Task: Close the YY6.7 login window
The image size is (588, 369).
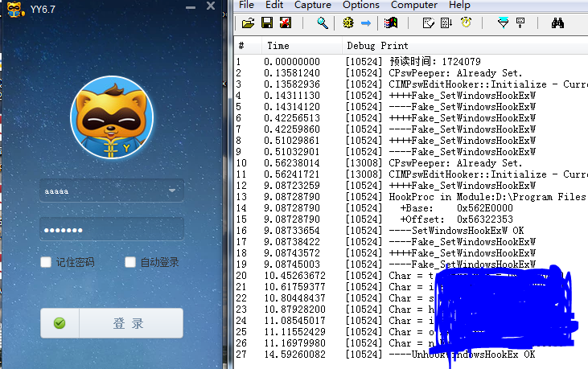Action: [211, 6]
